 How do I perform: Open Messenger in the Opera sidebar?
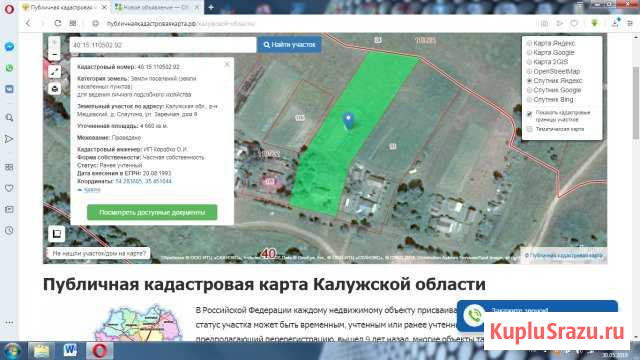(x=9, y=47)
